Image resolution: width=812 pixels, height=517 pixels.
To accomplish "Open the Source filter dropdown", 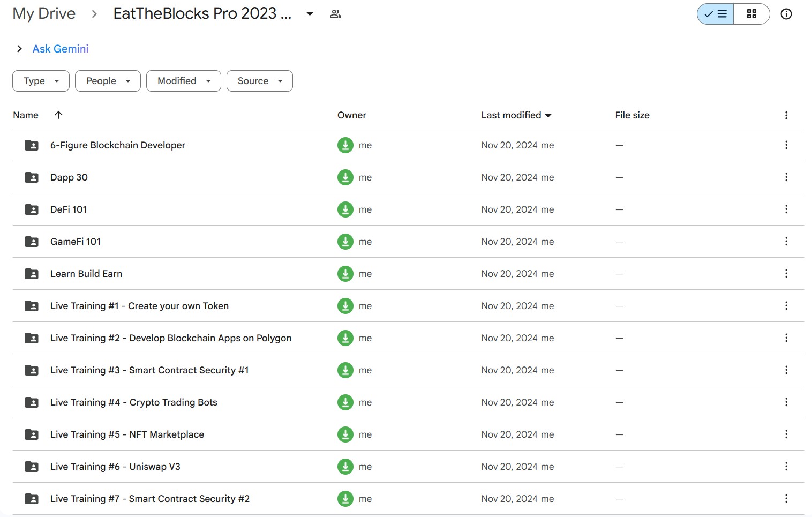I will 259,81.
